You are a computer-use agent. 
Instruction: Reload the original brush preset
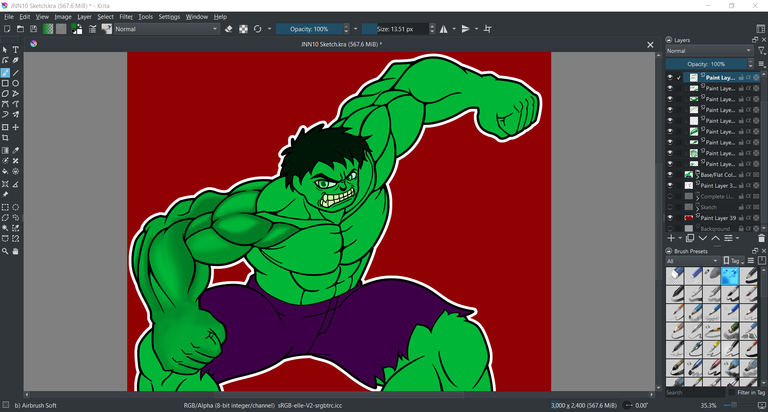258,29
